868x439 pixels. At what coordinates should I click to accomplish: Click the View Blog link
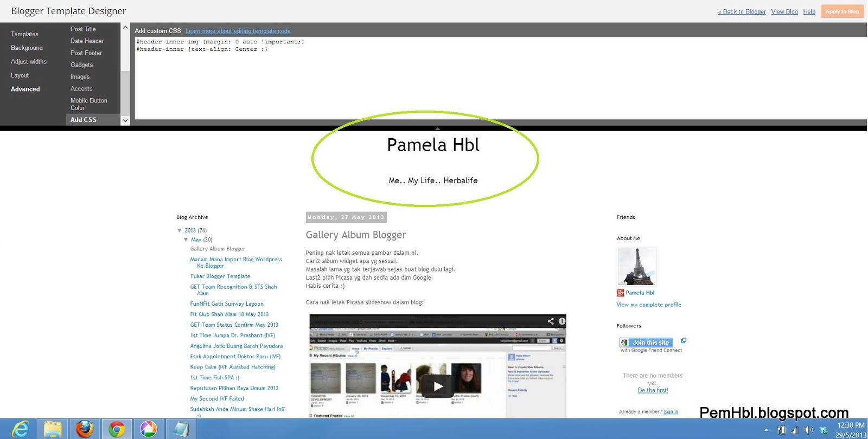click(x=784, y=11)
